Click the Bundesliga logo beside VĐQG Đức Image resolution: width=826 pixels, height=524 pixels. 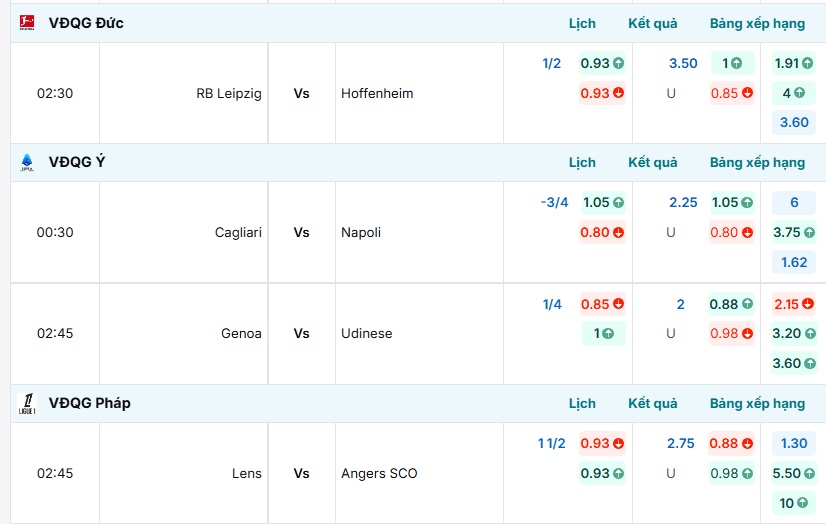(x=27, y=23)
